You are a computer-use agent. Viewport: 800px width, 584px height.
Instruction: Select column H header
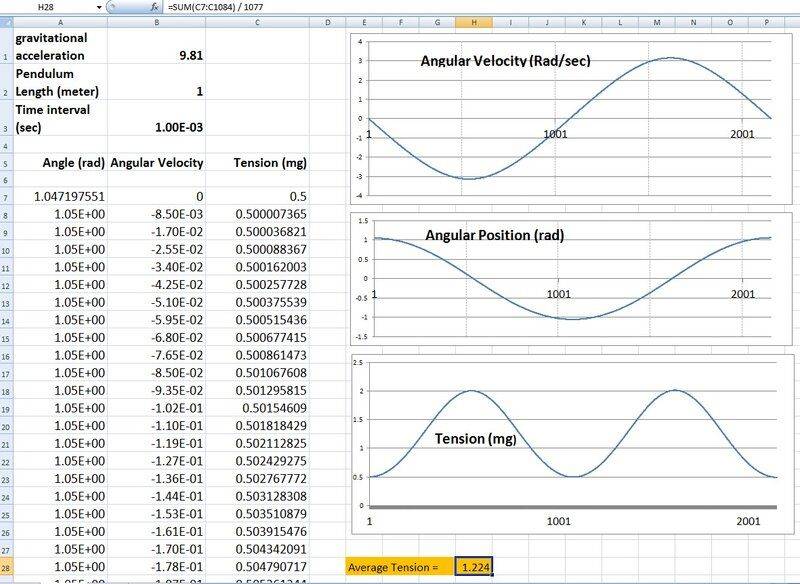pos(474,21)
